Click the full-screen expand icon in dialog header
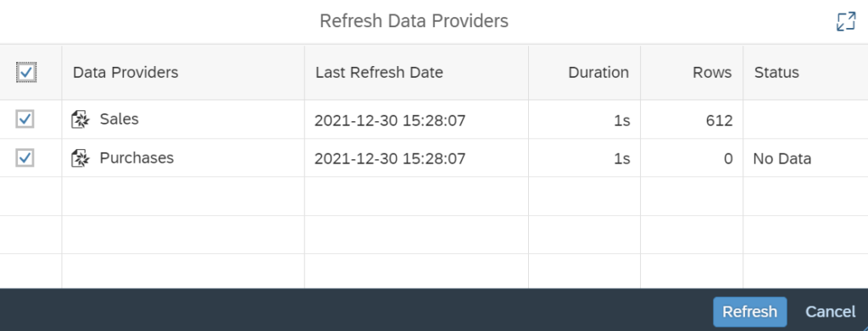The width and height of the screenshot is (868, 331). coord(846,21)
